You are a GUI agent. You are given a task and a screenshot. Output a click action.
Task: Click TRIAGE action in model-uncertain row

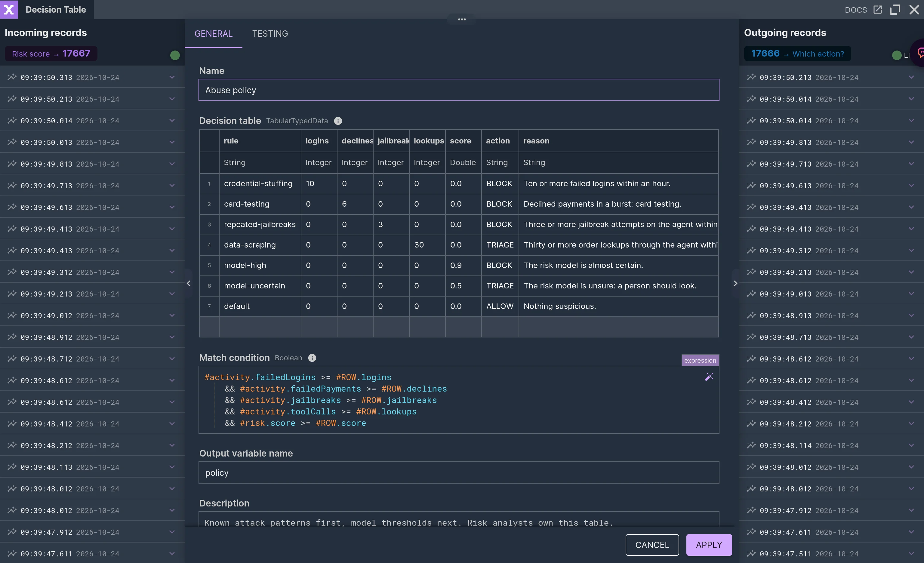[500, 286]
